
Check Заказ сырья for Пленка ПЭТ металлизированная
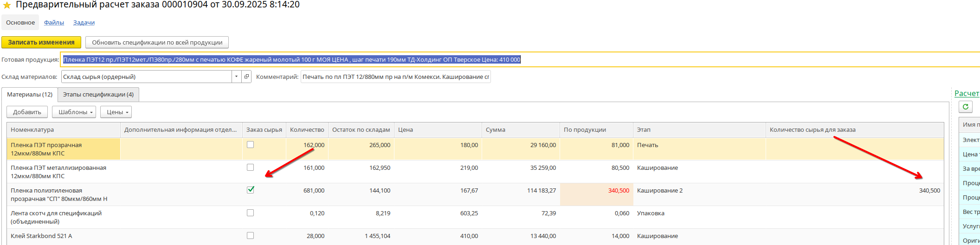pos(251,168)
